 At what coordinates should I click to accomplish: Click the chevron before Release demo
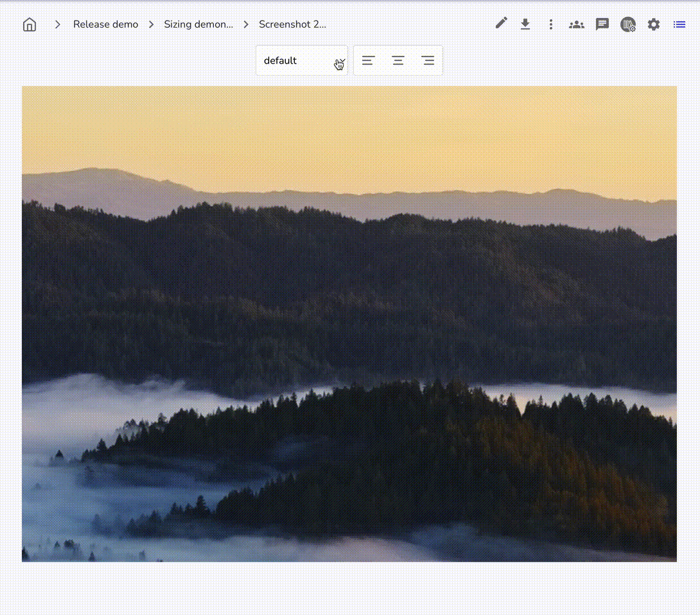click(58, 24)
